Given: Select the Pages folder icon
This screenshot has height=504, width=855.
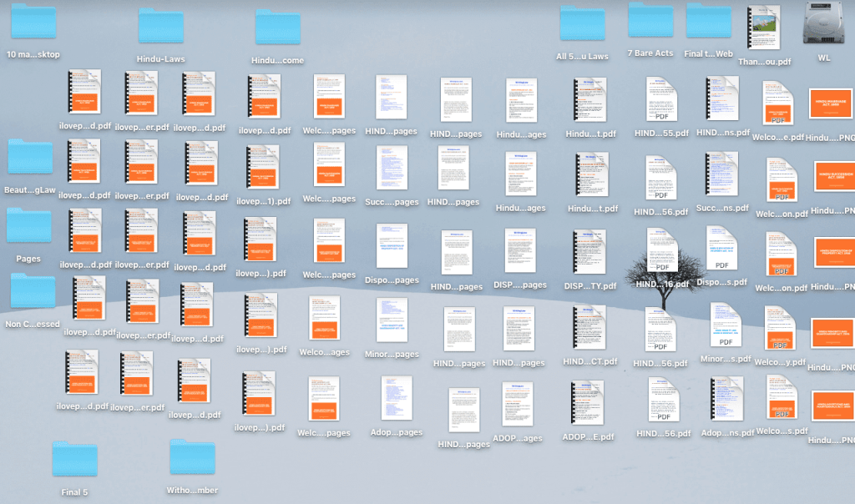Looking at the screenshot, I should 29,225.
